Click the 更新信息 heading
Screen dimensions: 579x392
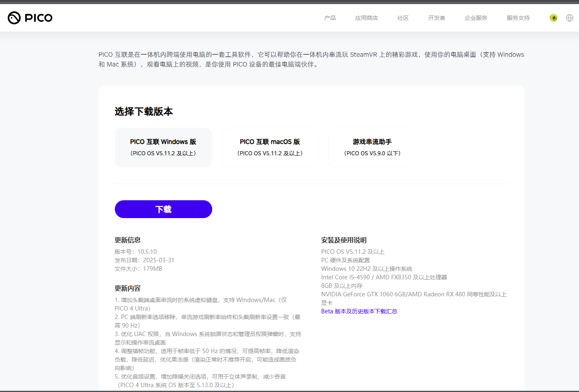point(127,240)
